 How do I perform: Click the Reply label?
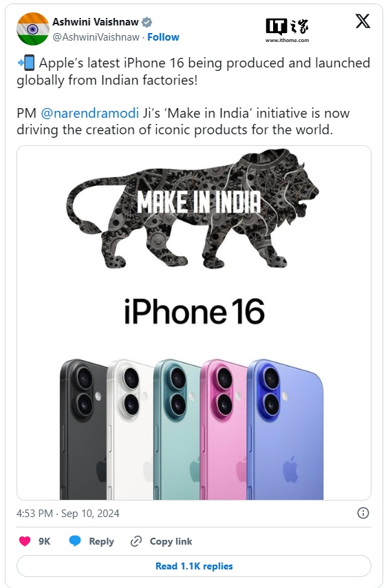102,541
